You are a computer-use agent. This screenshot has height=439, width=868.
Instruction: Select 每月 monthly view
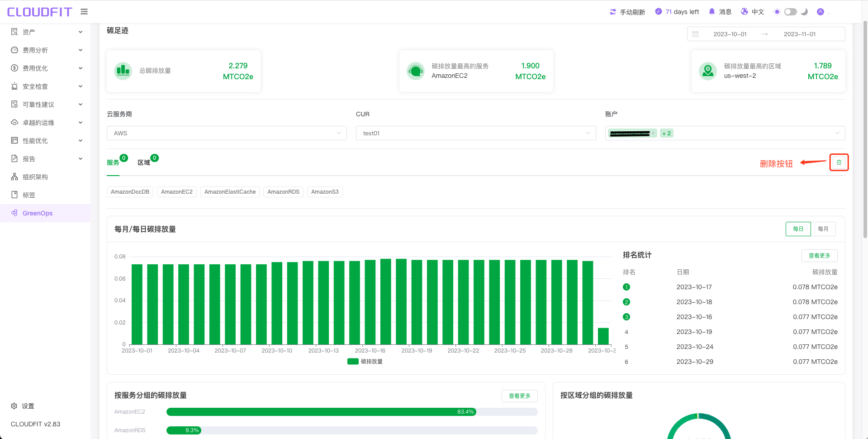tap(823, 229)
